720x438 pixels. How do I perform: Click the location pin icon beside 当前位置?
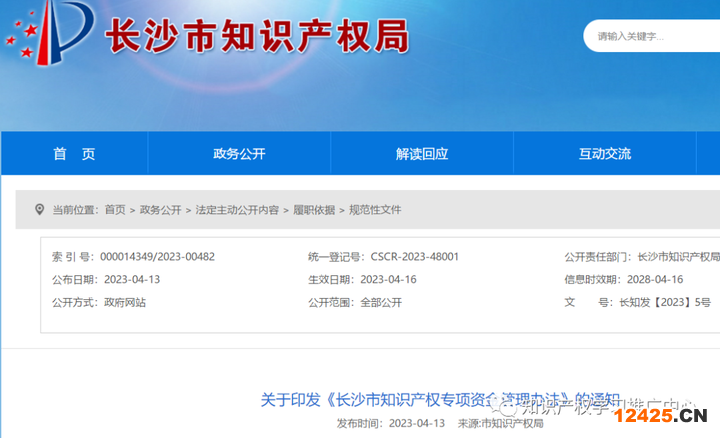(x=40, y=210)
